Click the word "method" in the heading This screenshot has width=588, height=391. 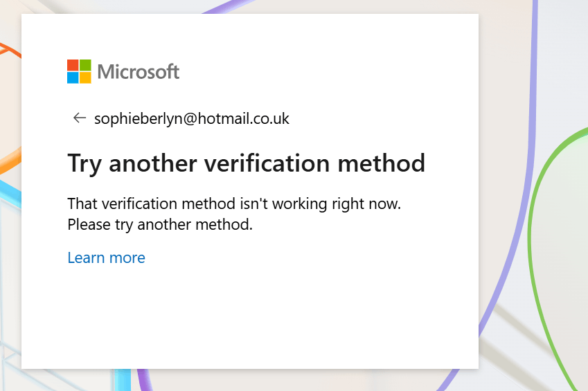(382, 164)
